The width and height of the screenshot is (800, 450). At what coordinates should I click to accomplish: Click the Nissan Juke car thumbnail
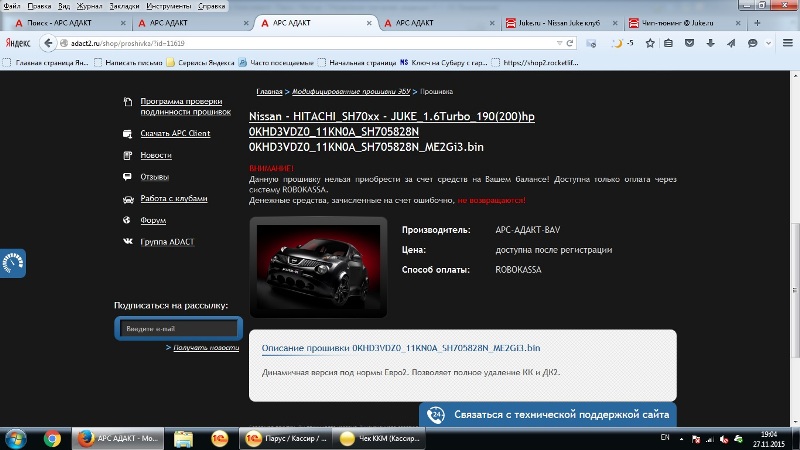tap(318, 267)
